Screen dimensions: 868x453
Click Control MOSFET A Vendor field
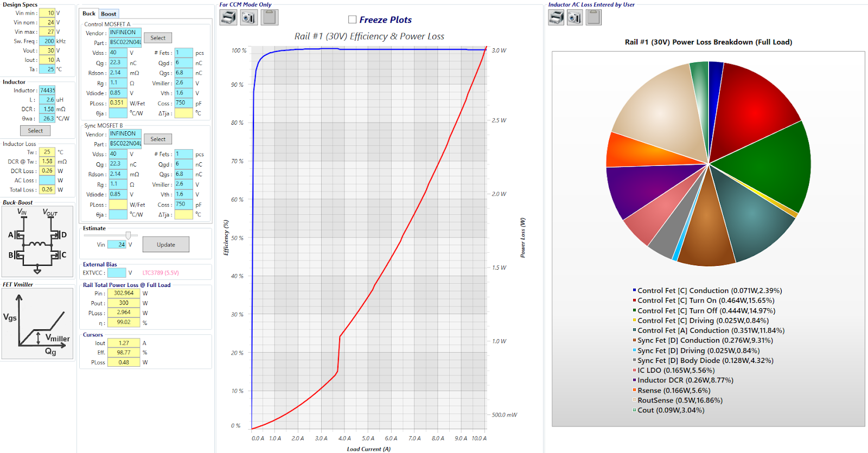tap(125, 33)
